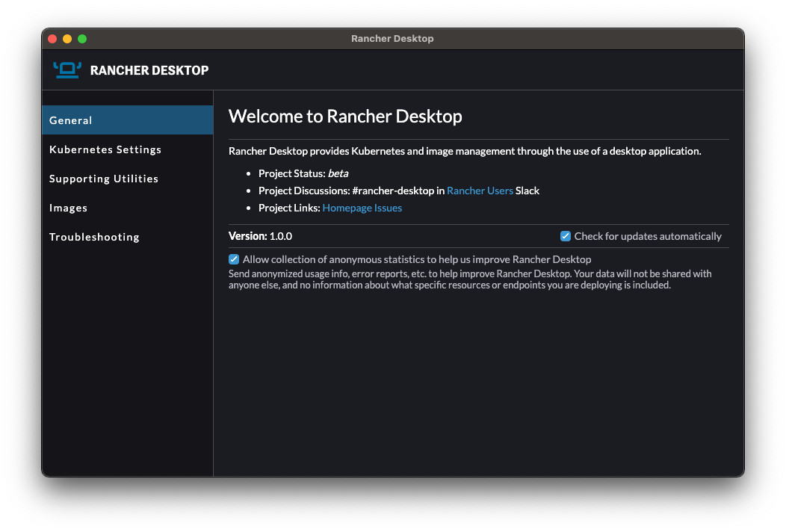Click the window title bar labeled Rancher Desktop

coord(392,39)
